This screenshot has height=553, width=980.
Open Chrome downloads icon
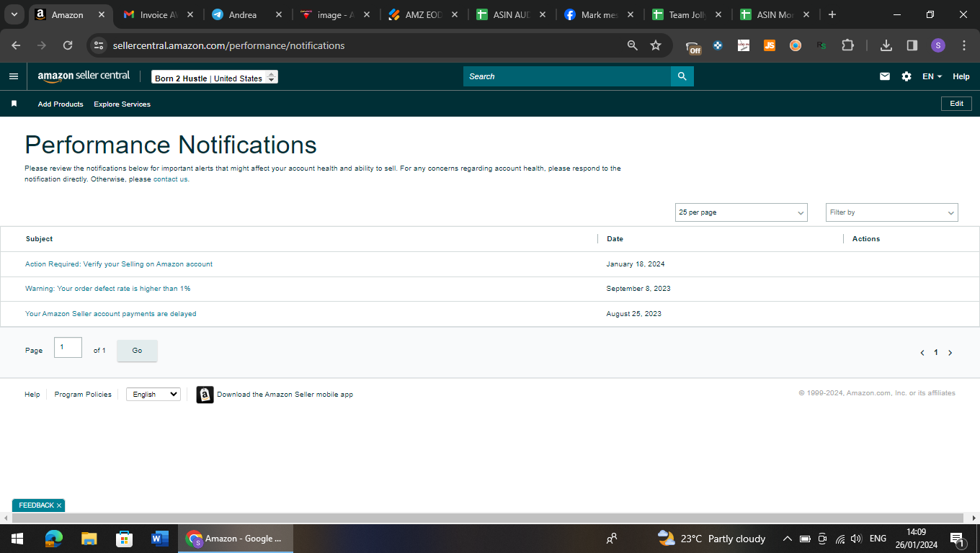click(x=886, y=45)
